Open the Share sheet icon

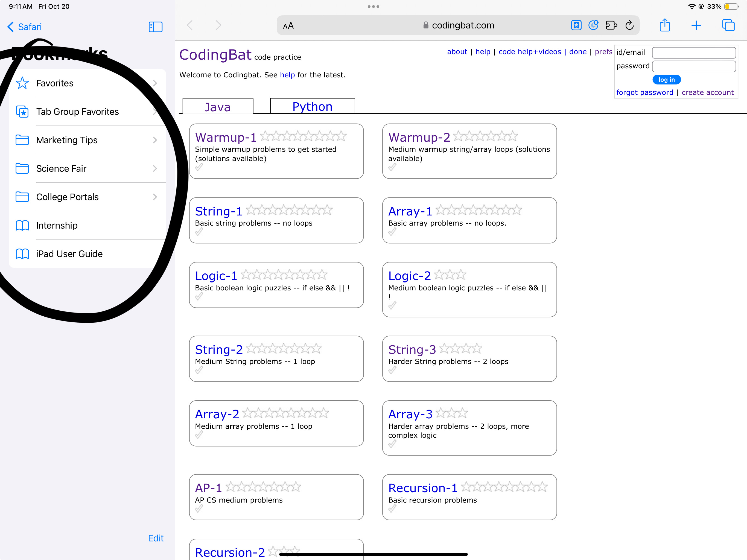(665, 25)
